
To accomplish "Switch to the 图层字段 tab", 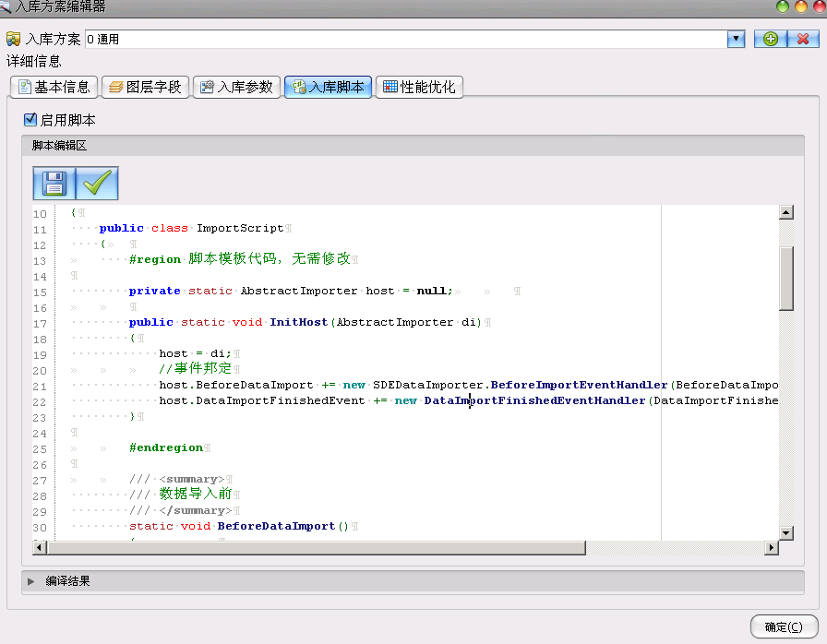I will tap(145, 87).
